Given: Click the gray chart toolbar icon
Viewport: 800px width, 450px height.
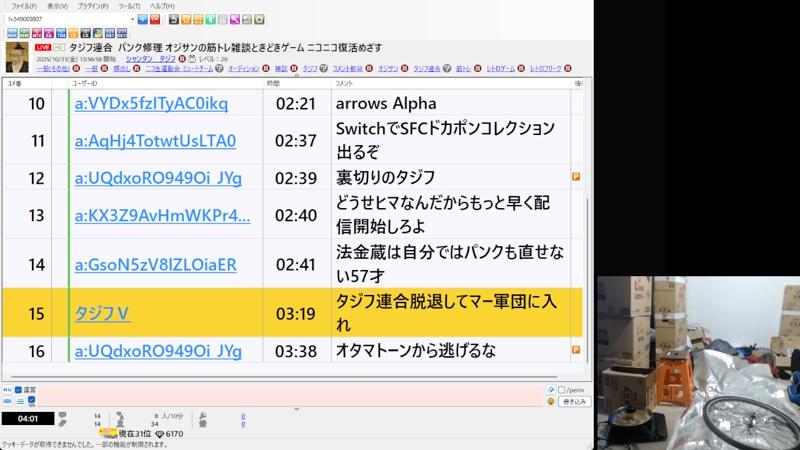Looking at the screenshot, I should [247, 19].
